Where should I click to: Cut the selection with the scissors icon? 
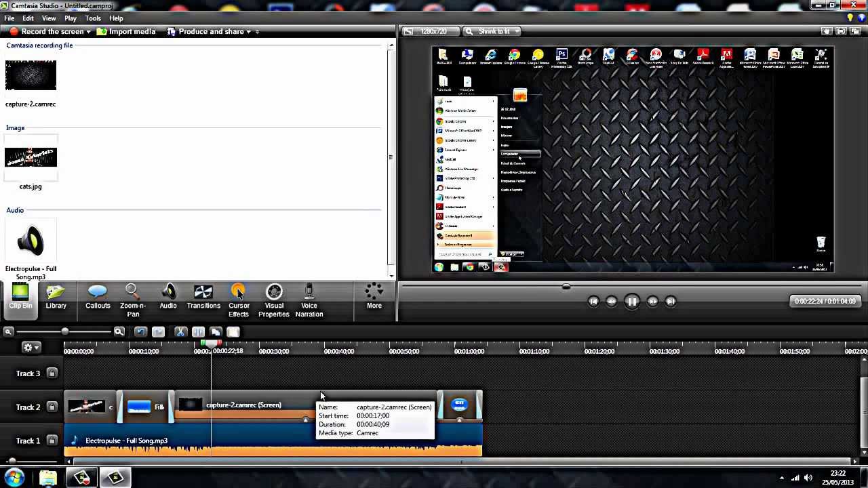coord(180,332)
